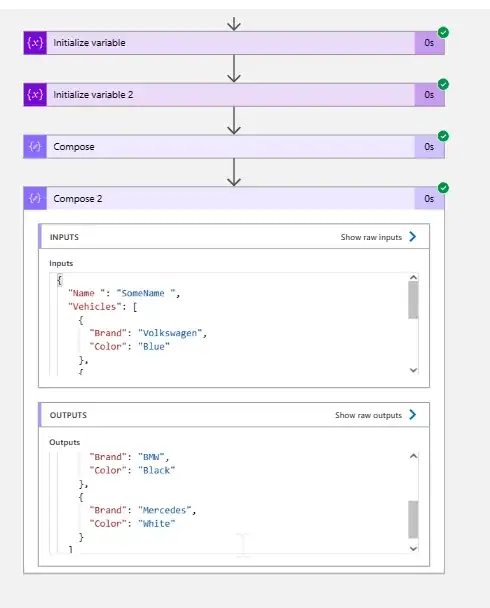
Task: Click green success checkmark on Compose 2
Action: 443,188
